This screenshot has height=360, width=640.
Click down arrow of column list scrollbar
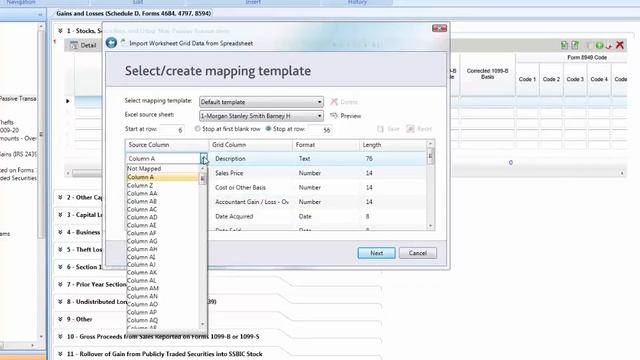pos(203,324)
